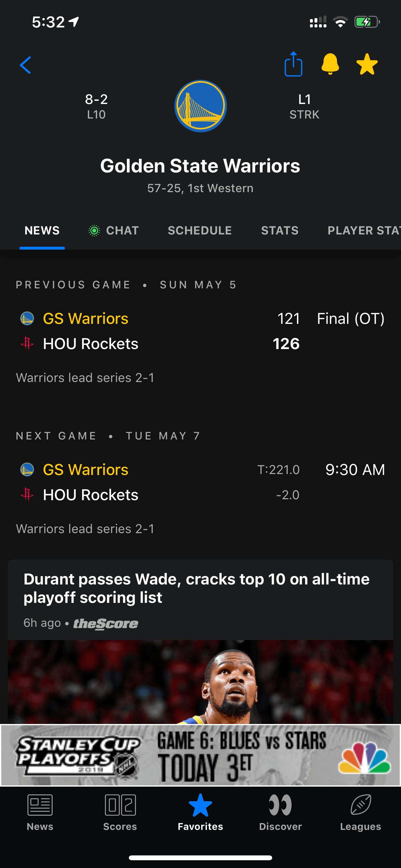Switch to the Schedule tab

[200, 231]
